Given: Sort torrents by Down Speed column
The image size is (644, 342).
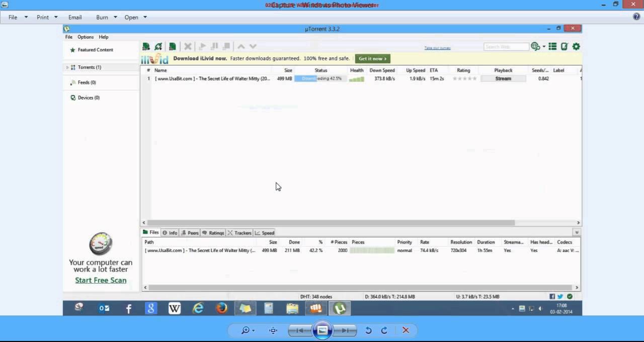Looking at the screenshot, I should pyautogui.click(x=382, y=70).
